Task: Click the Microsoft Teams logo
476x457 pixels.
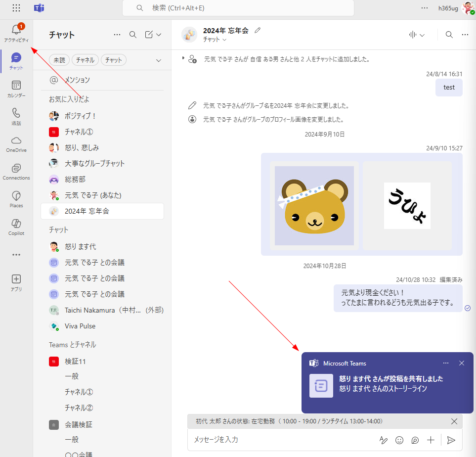Action: click(x=39, y=8)
